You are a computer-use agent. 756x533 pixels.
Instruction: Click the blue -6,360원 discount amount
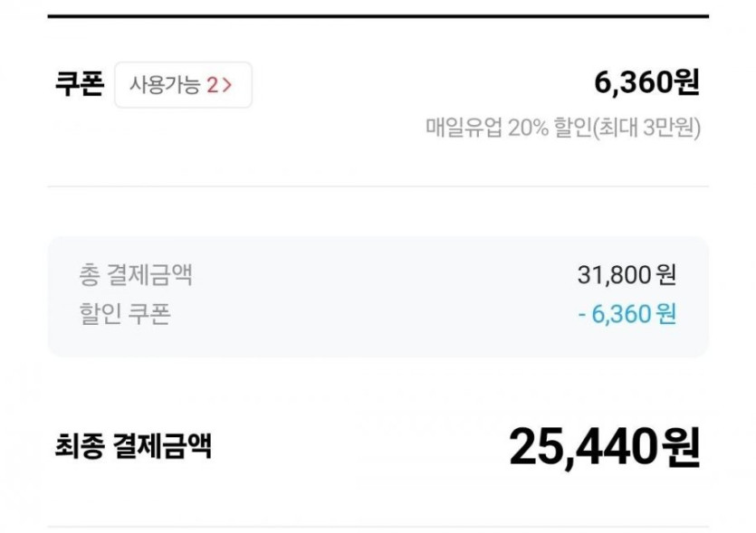[627, 314]
